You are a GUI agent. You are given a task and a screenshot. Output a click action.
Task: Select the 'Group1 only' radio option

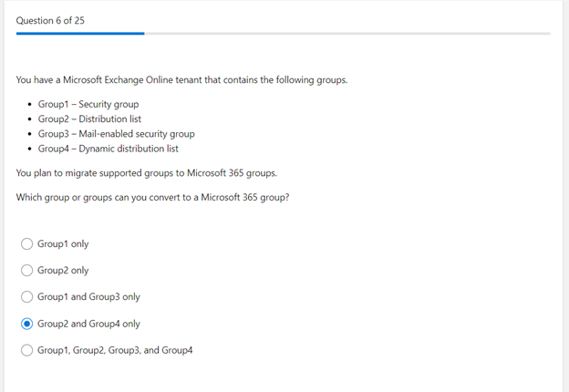click(26, 243)
